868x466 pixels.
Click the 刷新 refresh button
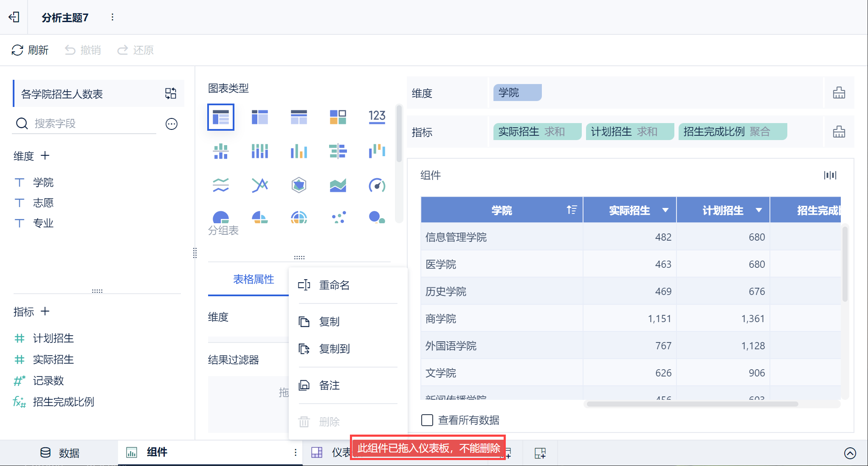[30, 50]
